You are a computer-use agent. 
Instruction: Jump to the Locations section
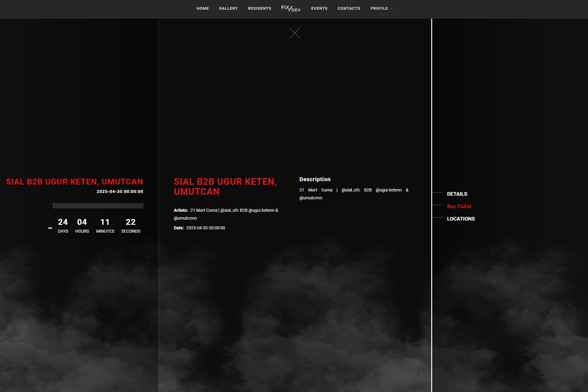[461, 219]
